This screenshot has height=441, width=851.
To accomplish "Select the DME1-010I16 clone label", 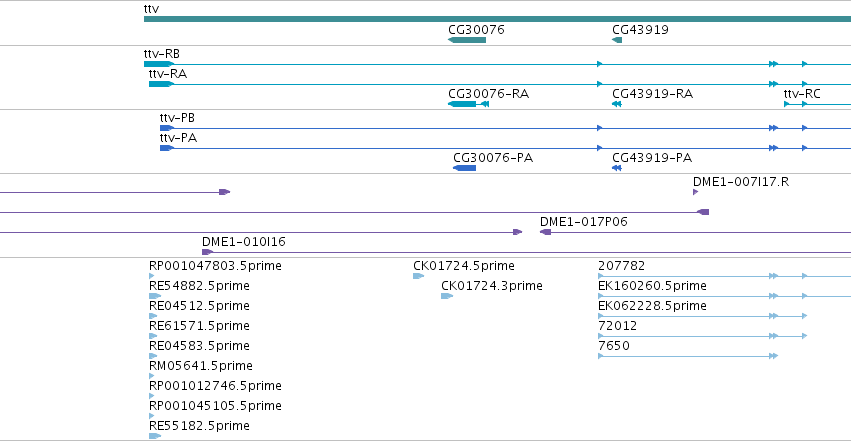I will [244, 242].
